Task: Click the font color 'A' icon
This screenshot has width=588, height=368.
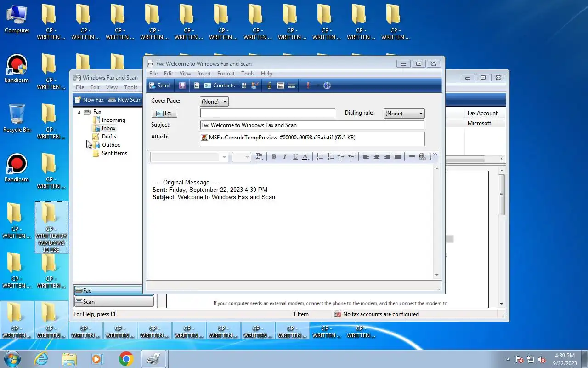Action: [x=305, y=157]
